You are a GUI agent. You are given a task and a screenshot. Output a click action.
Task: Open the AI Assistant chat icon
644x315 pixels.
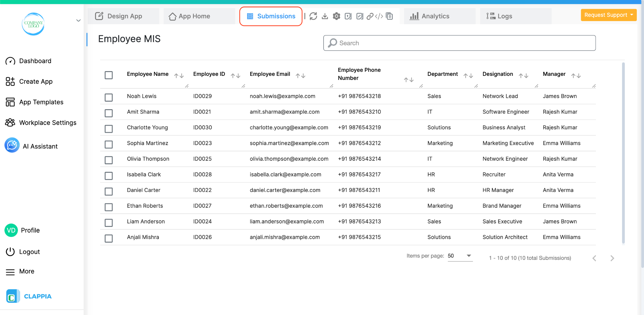pyautogui.click(x=12, y=145)
